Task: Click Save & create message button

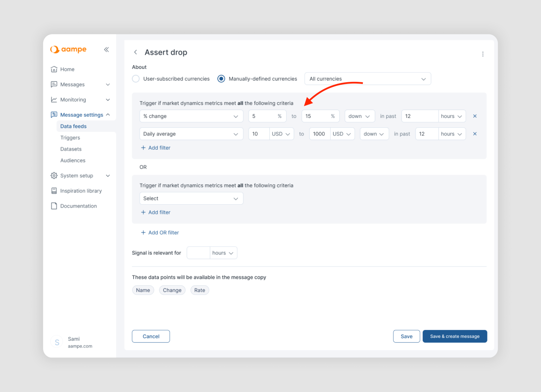Action: pos(455,336)
